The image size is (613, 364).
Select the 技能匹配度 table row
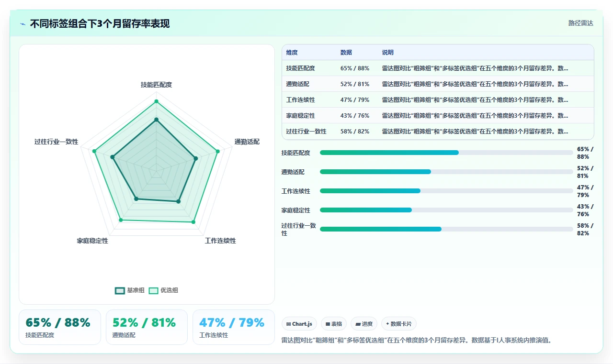coord(438,68)
